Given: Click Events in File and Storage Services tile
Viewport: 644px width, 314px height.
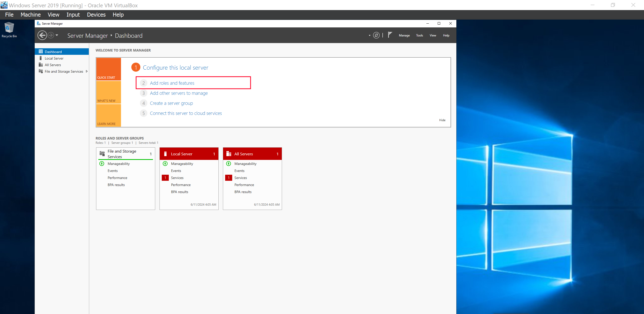Looking at the screenshot, I should click(112, 171).
